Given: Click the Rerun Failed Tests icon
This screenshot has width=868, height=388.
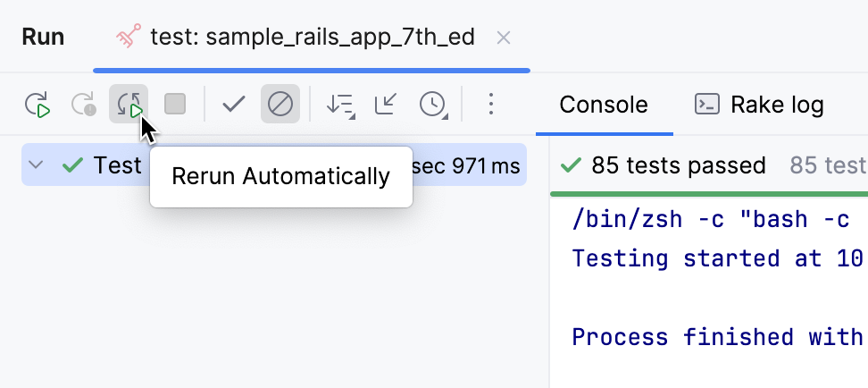Looking at the screenshot, I should point(84,105).
